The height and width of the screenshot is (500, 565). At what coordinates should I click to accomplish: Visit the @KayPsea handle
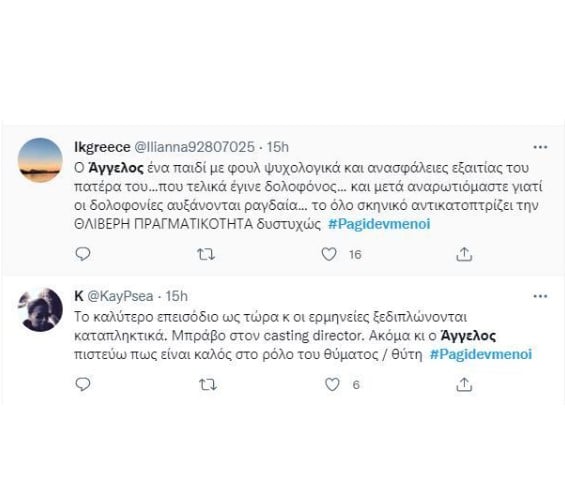[121, 296]
